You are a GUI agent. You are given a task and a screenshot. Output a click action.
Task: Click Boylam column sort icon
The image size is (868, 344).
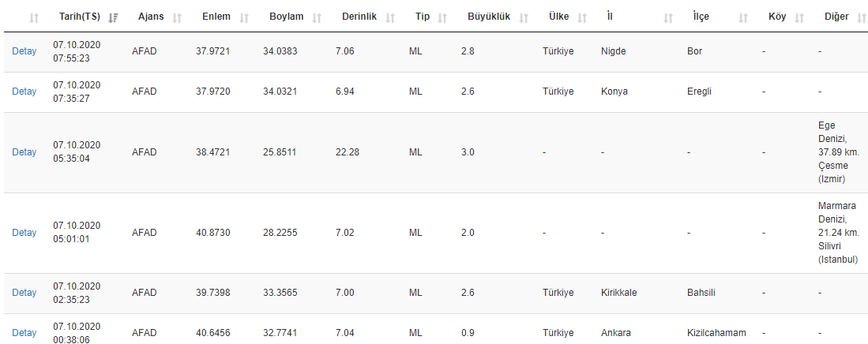(316, 17)
